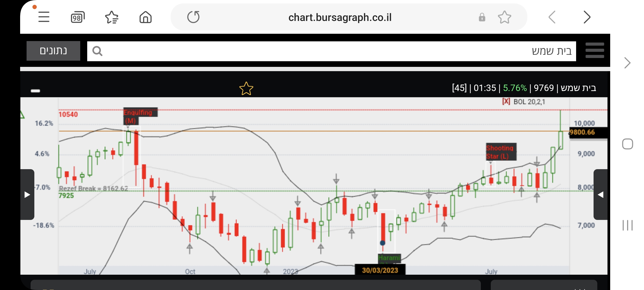Screen dimensions: 644x290
Task: Open the site's three-bar menu
Action: [595, 50]
